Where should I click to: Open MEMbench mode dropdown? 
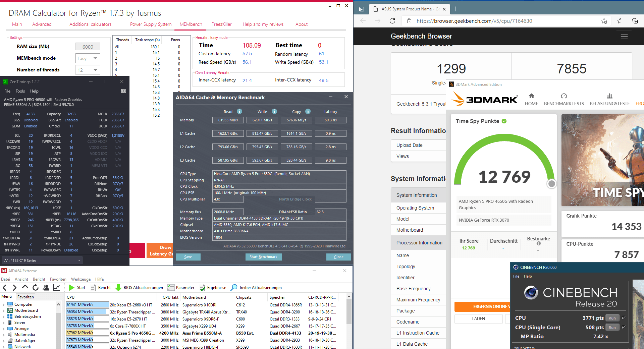88,58
